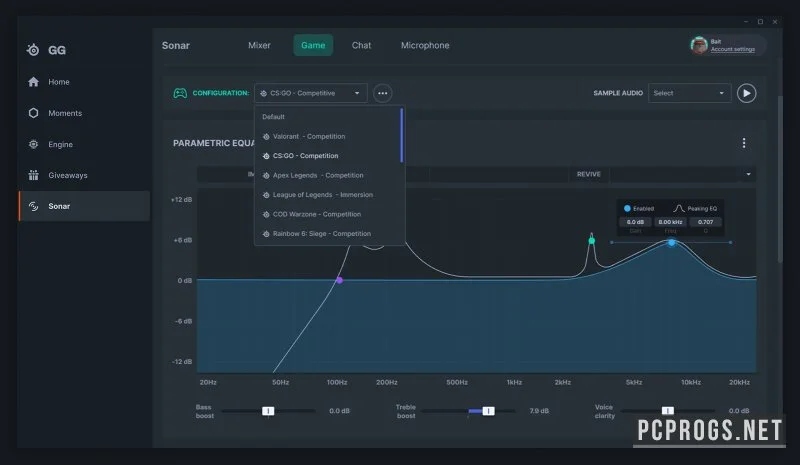Click the Treble boost slider handle

pos(488,411)
